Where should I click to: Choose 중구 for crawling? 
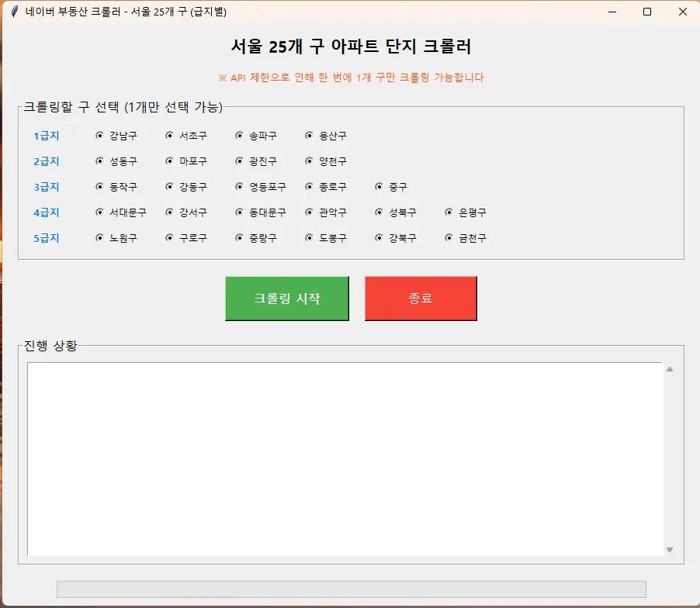[x=377, y=186]
